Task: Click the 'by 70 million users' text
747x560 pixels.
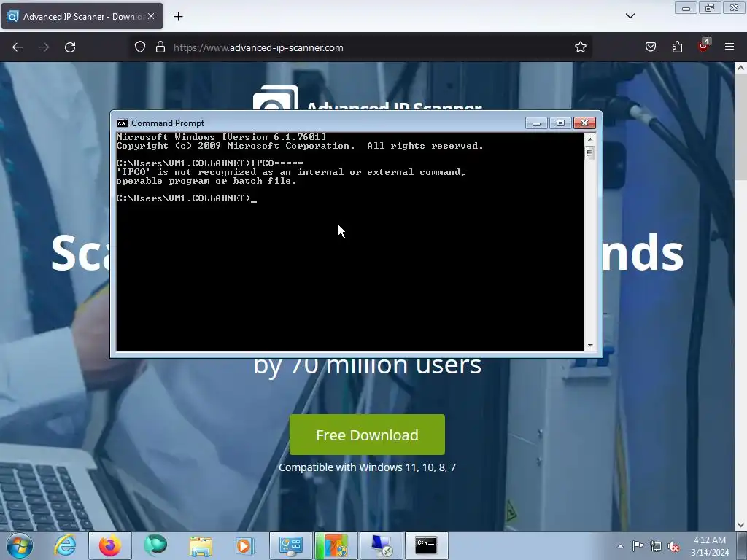Action: click(x=368, y=367)
